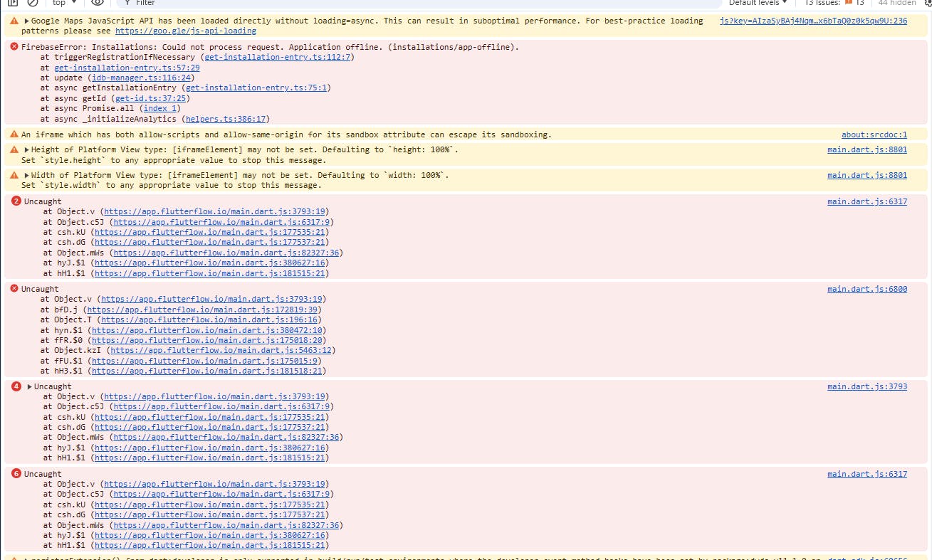Click the warning icon on the Height of Platform View message
The height and width of the screenshot is (560, 932).
click(14, 149)
